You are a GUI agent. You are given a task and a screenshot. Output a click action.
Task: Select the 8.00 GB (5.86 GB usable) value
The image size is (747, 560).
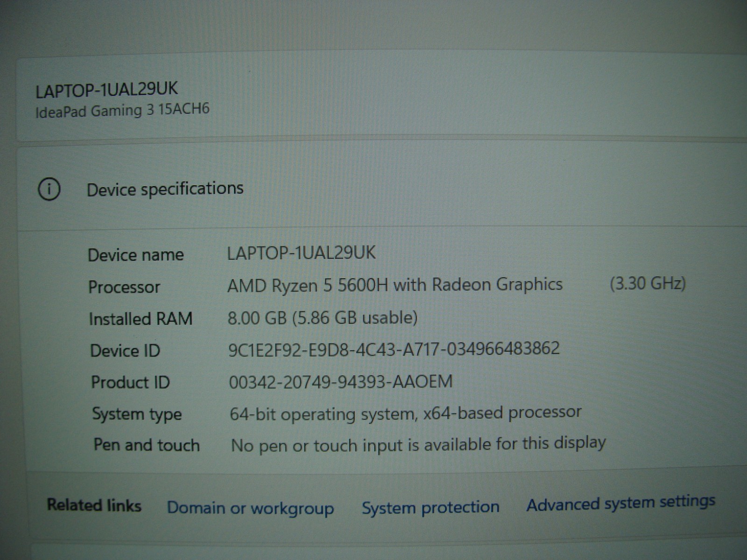pyautogui.click(x=323, y=318)
